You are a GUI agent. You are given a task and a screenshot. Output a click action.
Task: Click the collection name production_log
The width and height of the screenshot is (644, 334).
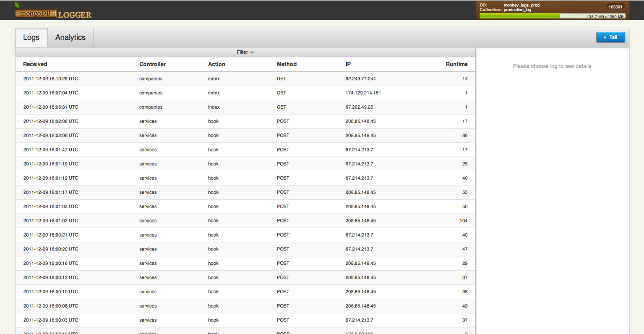517,10
